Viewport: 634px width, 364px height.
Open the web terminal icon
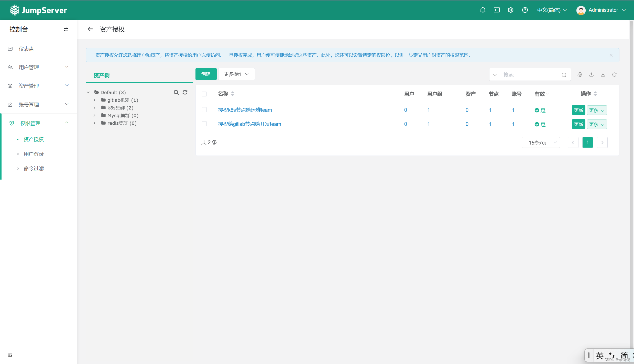tap(497, 10)
